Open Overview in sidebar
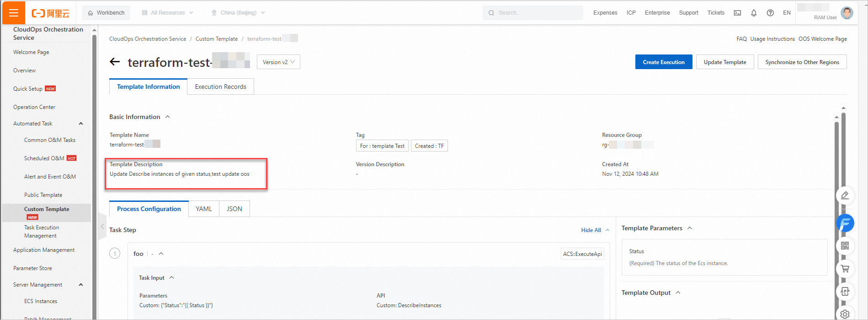The image size is (868, 320). [x=24, y=71]
